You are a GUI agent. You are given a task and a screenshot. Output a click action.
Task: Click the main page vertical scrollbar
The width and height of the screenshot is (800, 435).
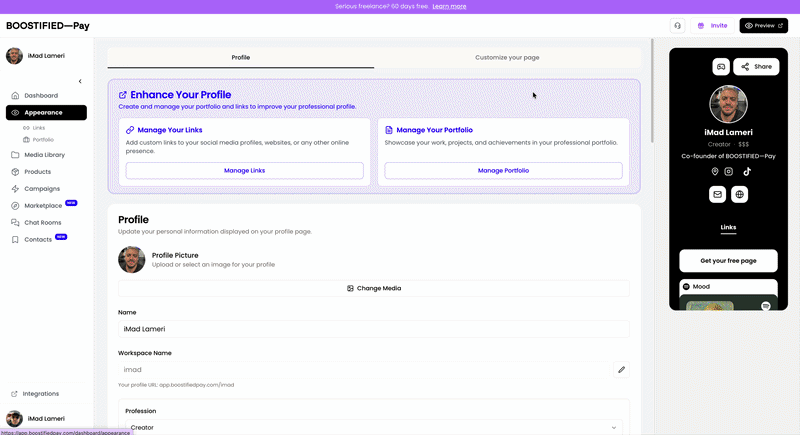[x=652, y=91]
